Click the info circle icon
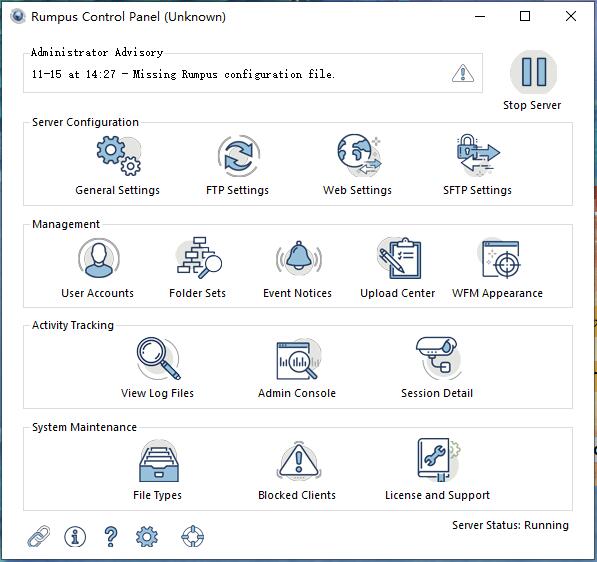Viewport: 597px width, 562px height. click(x=75, y=537)
